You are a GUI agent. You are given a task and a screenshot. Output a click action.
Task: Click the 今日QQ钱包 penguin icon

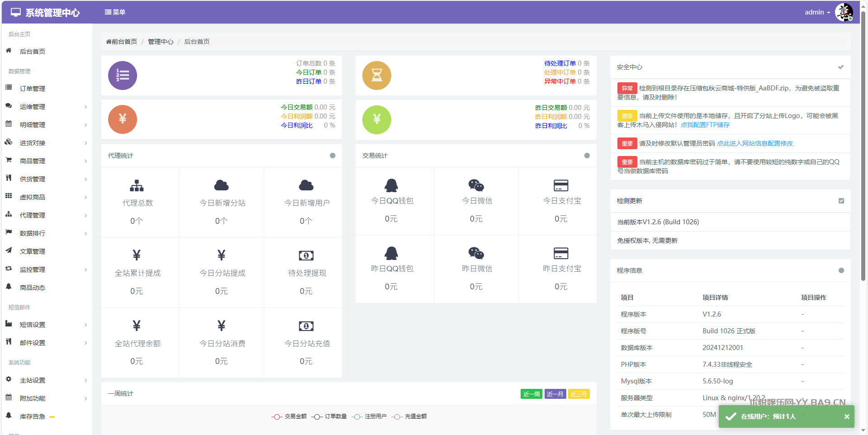pos(391,185)
